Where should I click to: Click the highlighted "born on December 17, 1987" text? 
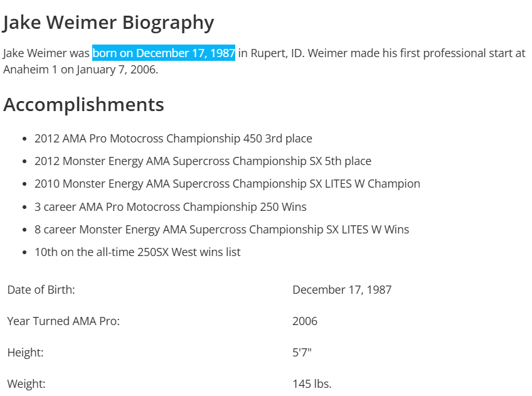point(164,53)
